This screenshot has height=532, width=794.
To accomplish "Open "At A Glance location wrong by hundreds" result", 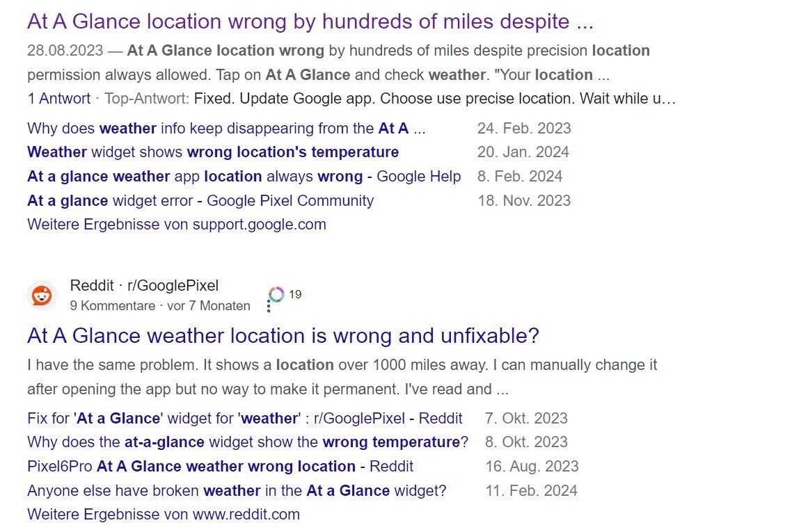I will 310,22.
